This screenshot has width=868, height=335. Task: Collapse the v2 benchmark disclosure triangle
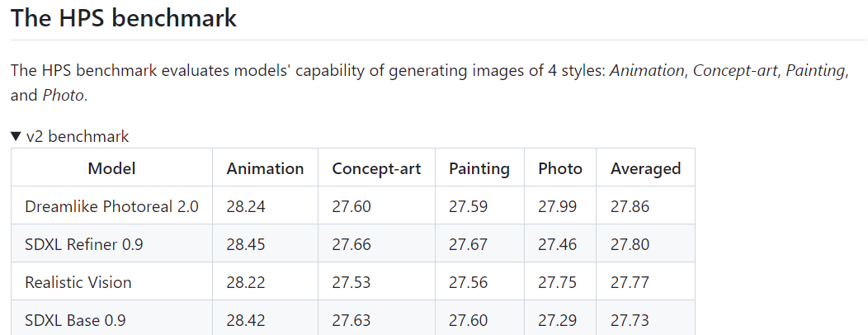tap(16, 136)
